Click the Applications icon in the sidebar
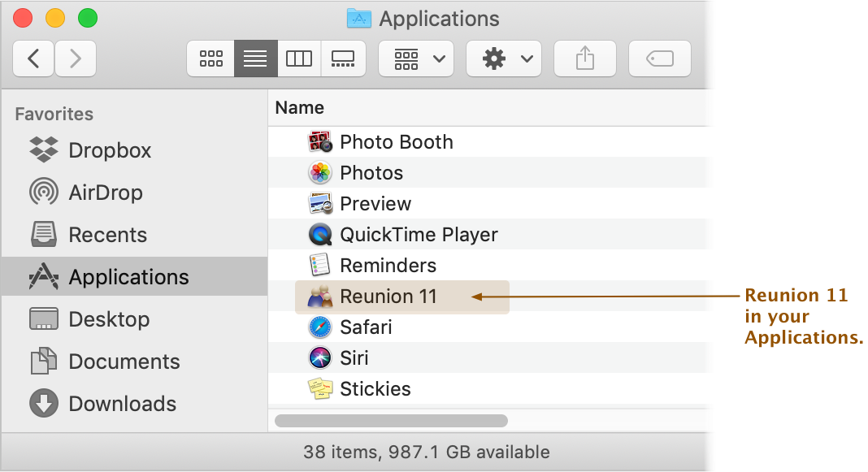 (x=44, y=276)
